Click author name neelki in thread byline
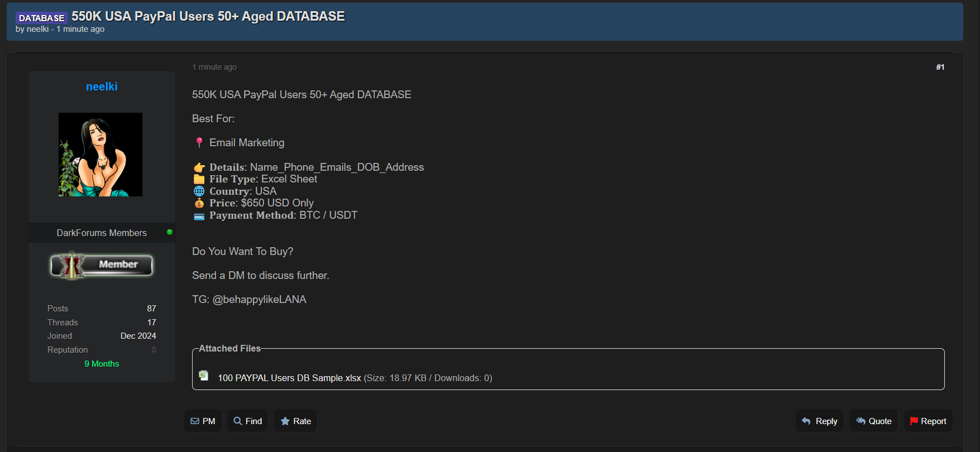Screen dimensions: 980x452 [x=37, y=29]
